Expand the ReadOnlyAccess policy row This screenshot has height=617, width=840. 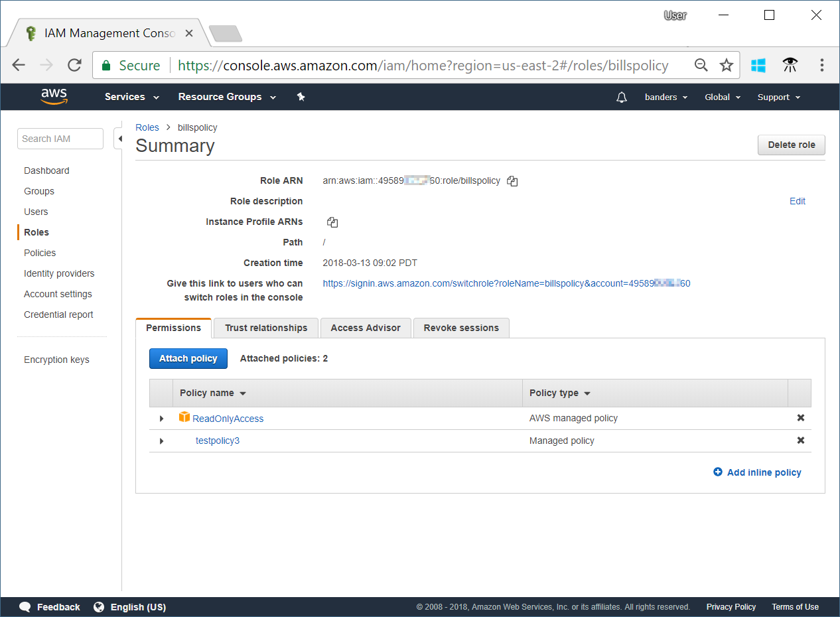click(161, 419)
